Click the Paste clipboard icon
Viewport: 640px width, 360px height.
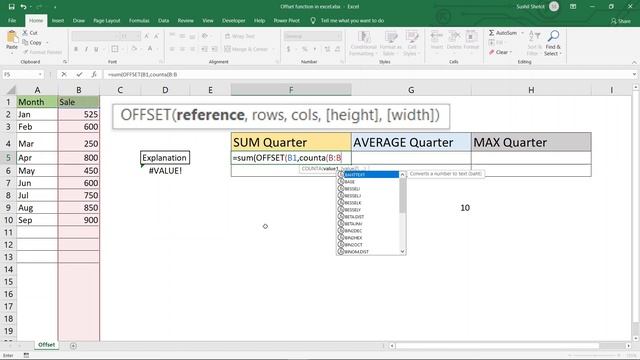12,37
